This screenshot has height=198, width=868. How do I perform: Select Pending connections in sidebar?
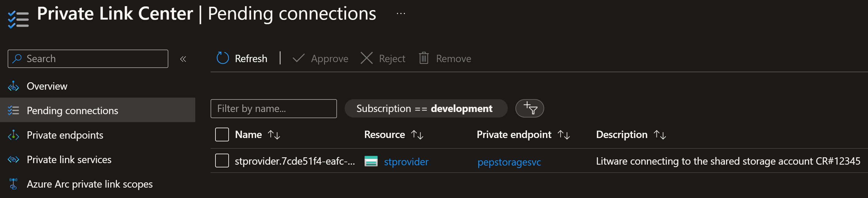pyautogui.click(x=98, y=110)
